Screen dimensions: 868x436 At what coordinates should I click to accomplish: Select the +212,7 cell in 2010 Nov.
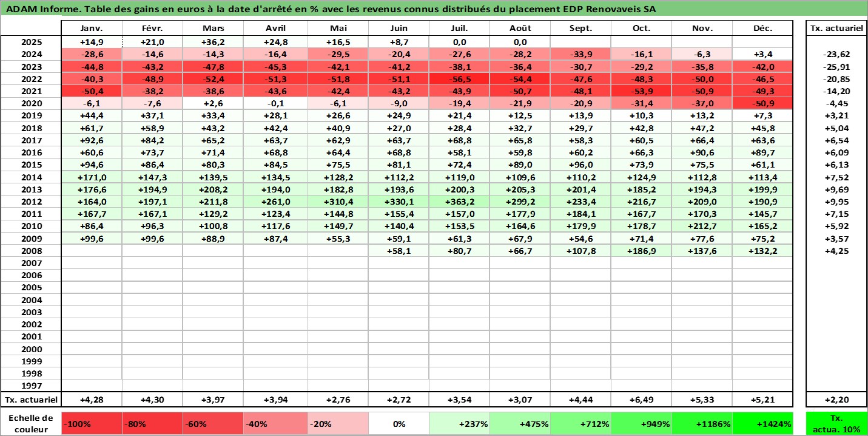pos(702,226)
